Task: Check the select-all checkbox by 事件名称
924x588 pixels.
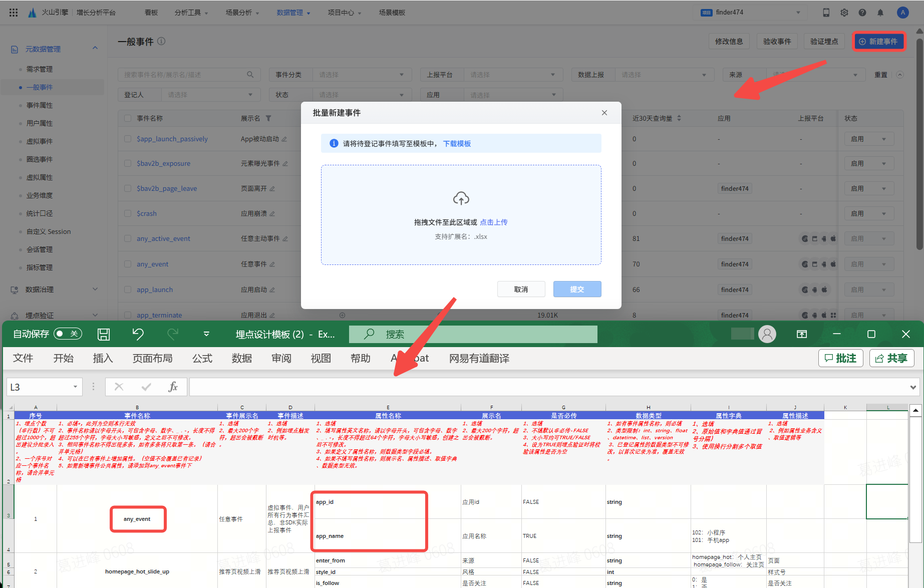Action: click(128, 118)
